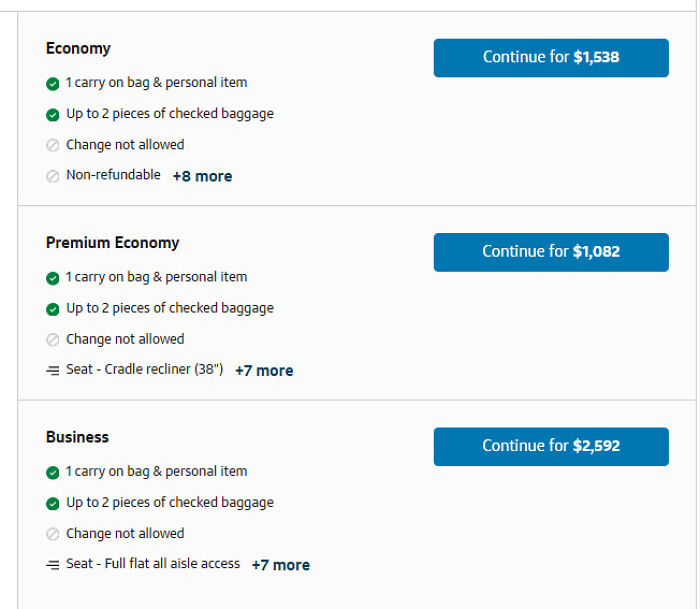Expand Economy '+8 more' features
The width and height of the screenshot is (700, 609).
coord(202,176)
